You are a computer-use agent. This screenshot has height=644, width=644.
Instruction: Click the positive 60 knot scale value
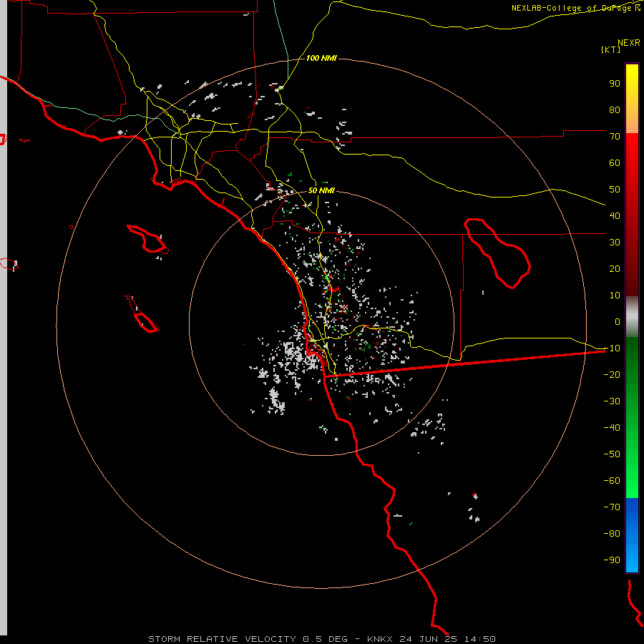(x=615, y=162)
